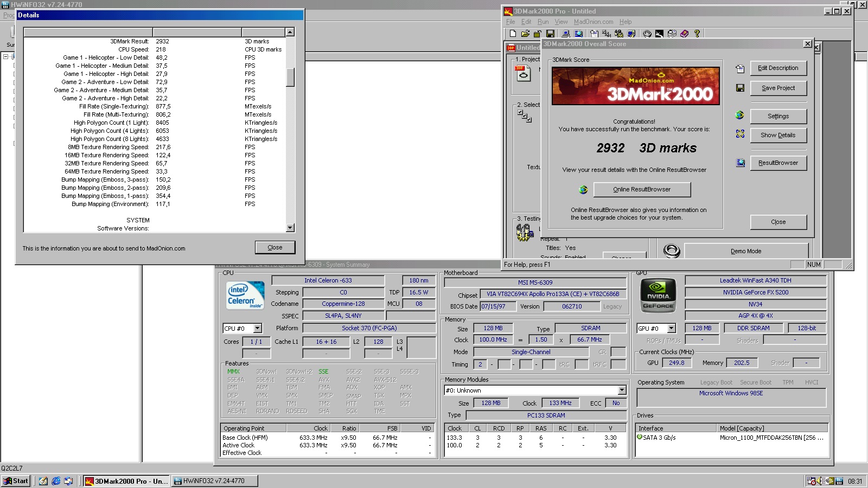Click the Start button
The image size is (868, 488).
point(16,481)
